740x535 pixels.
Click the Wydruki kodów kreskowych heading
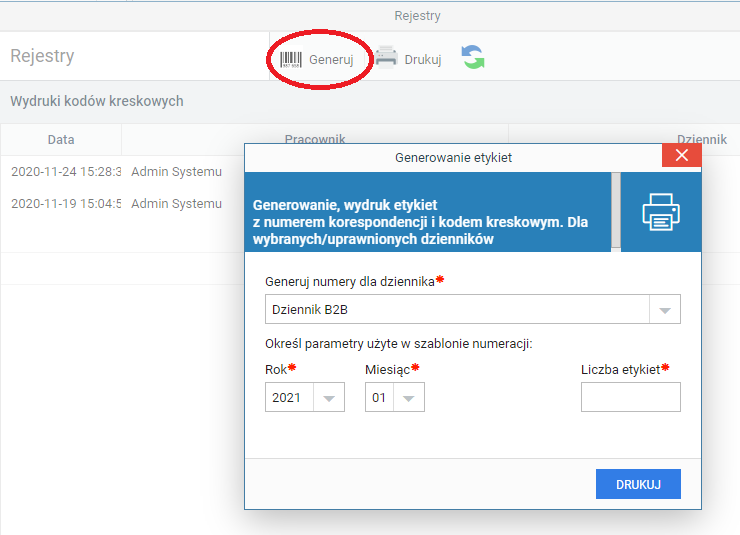click(x=97, y=101)
